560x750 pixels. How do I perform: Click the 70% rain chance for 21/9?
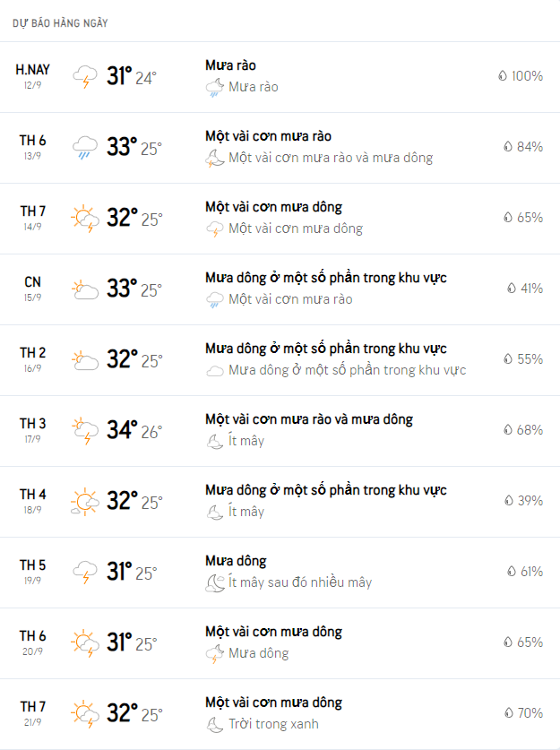[530, 712]
